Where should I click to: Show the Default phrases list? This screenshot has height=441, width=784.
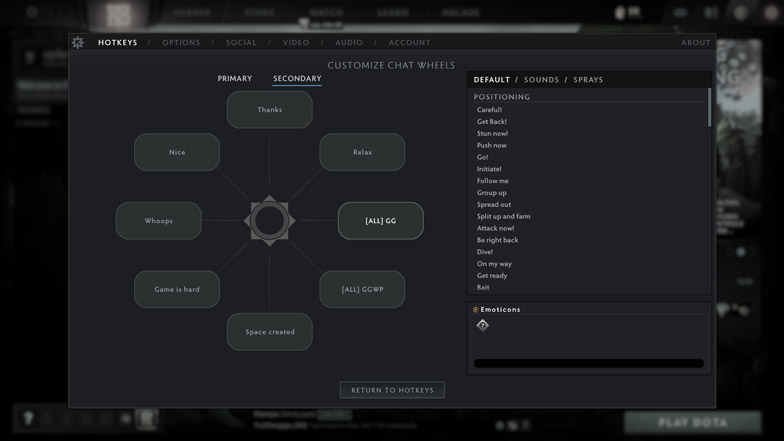point(492,80)
